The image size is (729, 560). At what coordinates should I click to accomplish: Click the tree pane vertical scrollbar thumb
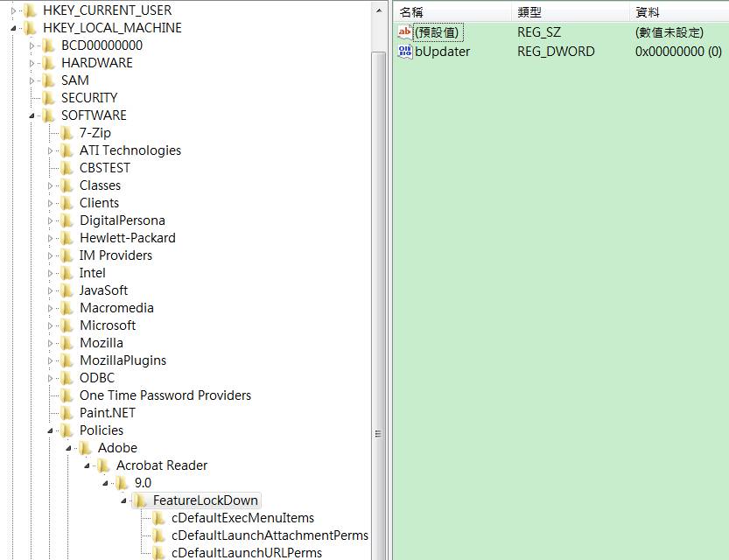tap(379, 304)
